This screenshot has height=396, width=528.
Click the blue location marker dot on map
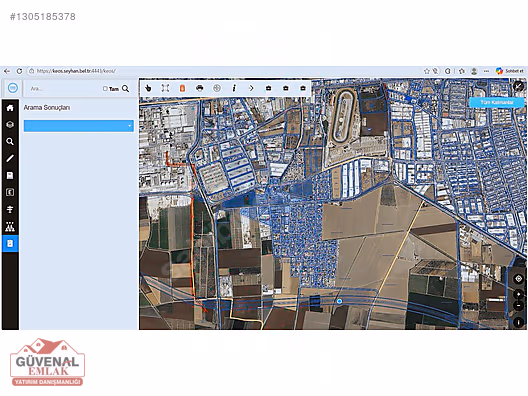339,301
